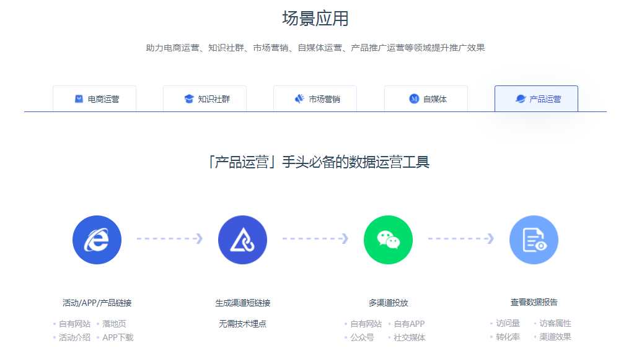Click the M circle icon in 自媒体

tap(414, 99)
